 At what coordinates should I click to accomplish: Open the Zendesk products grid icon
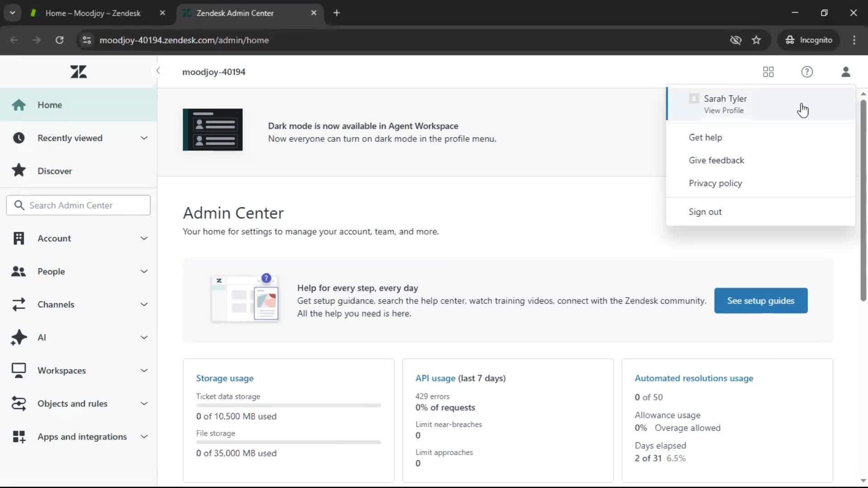tap(768, 72)
